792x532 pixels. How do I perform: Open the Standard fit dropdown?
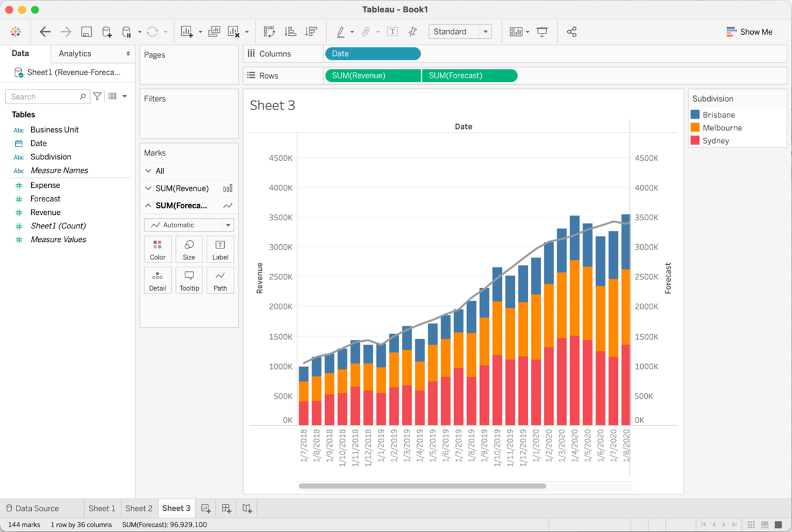tap(485, 31)
